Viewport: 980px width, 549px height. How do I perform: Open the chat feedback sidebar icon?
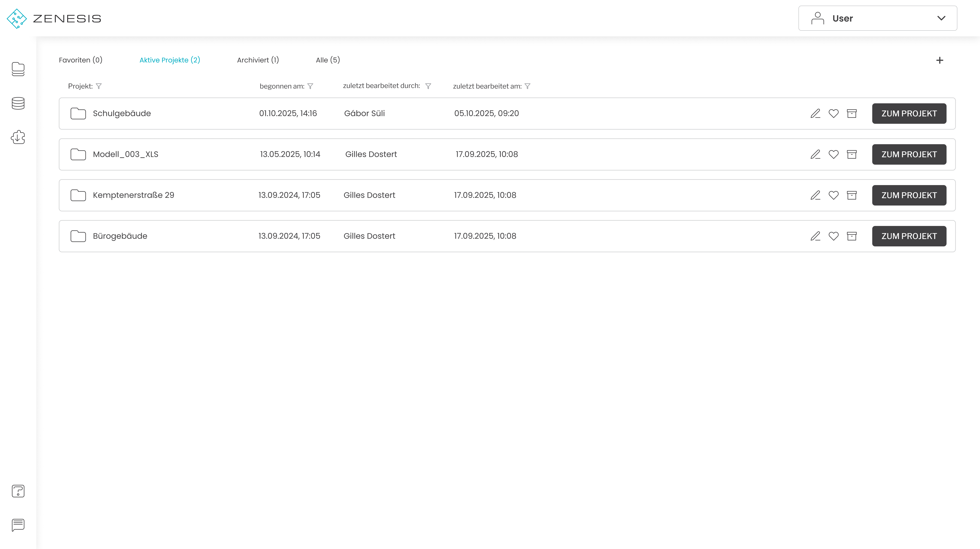click(18, 525)
